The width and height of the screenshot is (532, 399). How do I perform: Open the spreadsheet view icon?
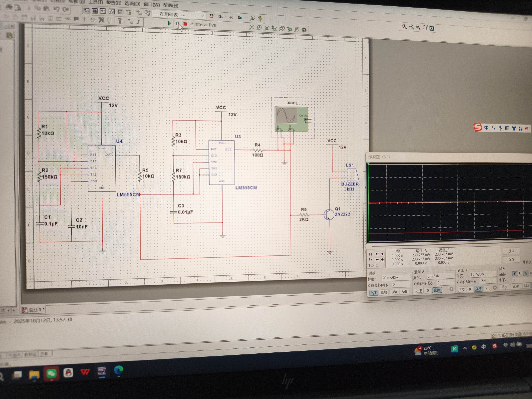[95, 11]
